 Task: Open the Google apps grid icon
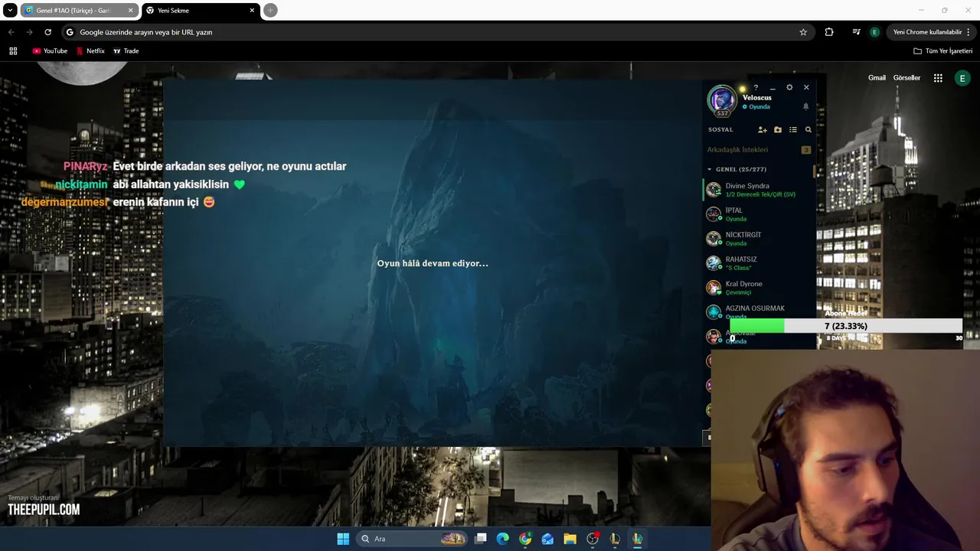[938, 78]
